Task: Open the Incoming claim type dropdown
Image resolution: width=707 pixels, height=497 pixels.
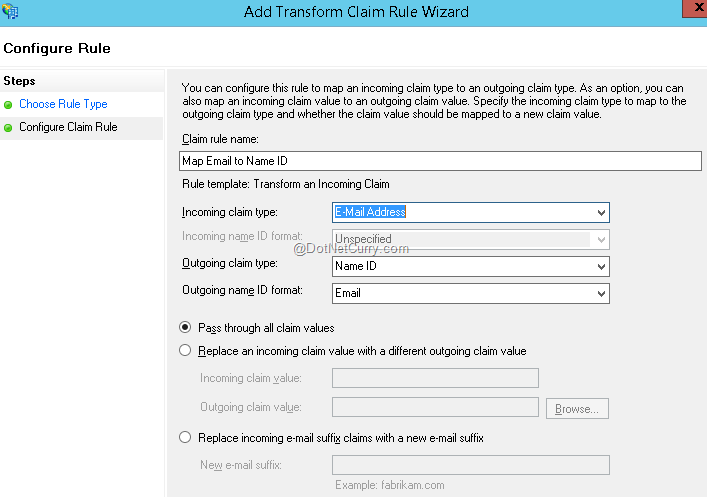Action: point(470,212)
